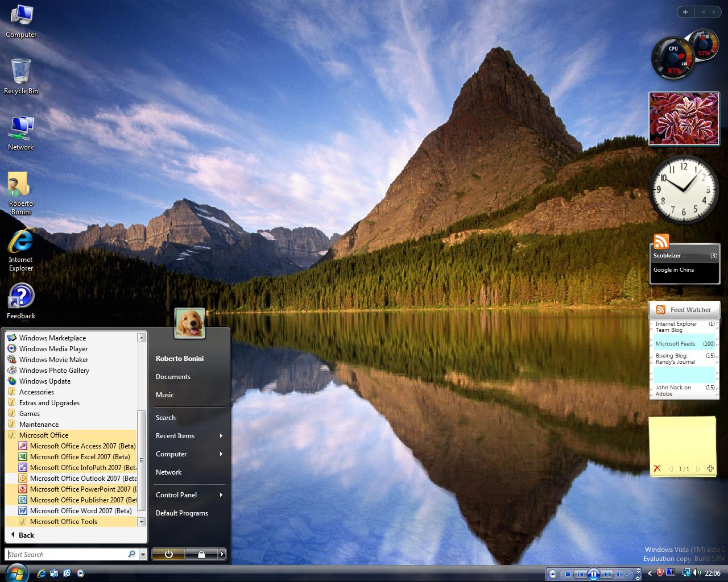The image size is (728, 582).
Task: Open Control Panel in the Start menu
Action: pyautogui.click(x=176, y=495)
